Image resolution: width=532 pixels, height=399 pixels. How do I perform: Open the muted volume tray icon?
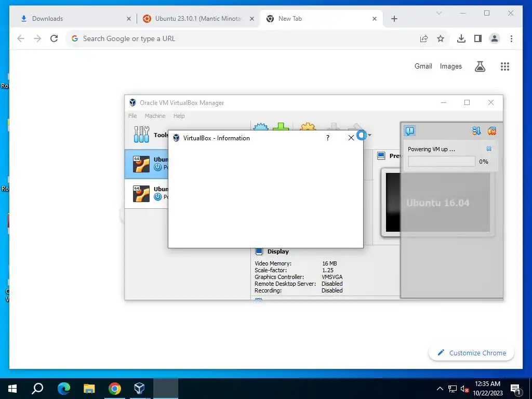[x=464, y=389]
